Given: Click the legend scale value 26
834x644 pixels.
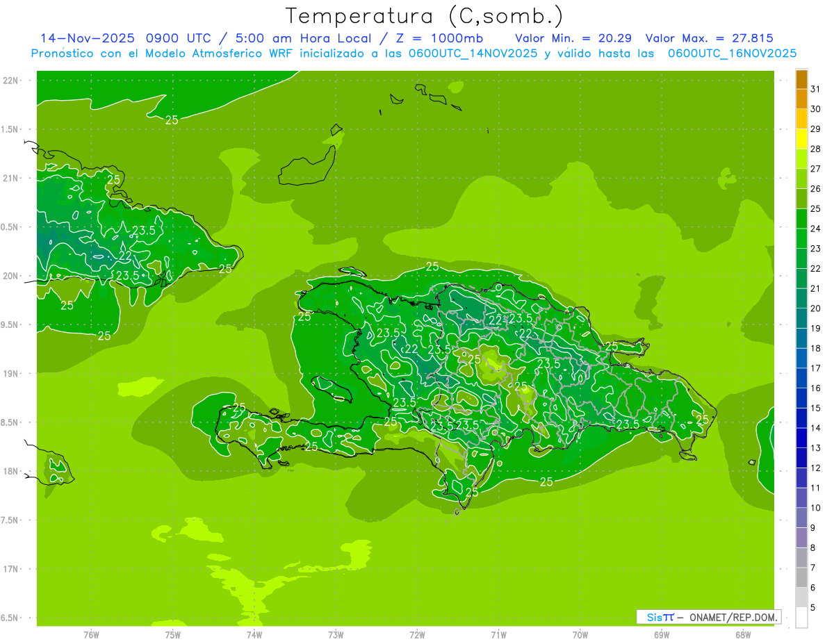Looking at the screenshot, I should [816, 188].
